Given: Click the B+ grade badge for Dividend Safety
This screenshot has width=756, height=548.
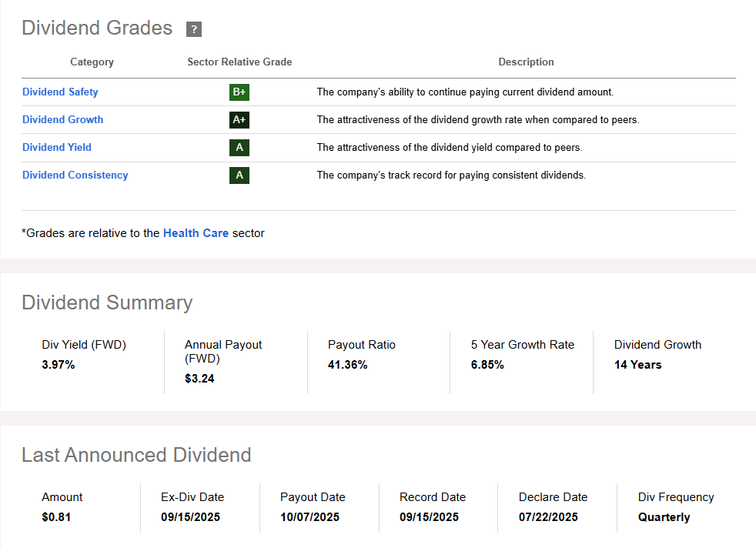Looking at the screenshot, I should coord(239,92).
